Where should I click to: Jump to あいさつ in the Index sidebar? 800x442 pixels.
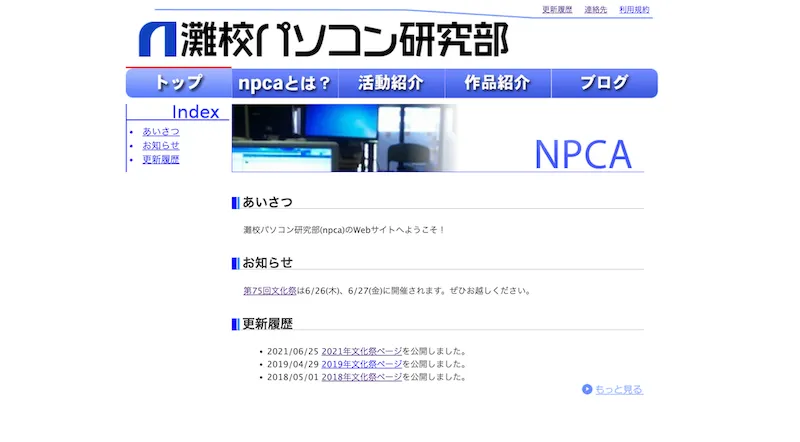click(161, 132)
